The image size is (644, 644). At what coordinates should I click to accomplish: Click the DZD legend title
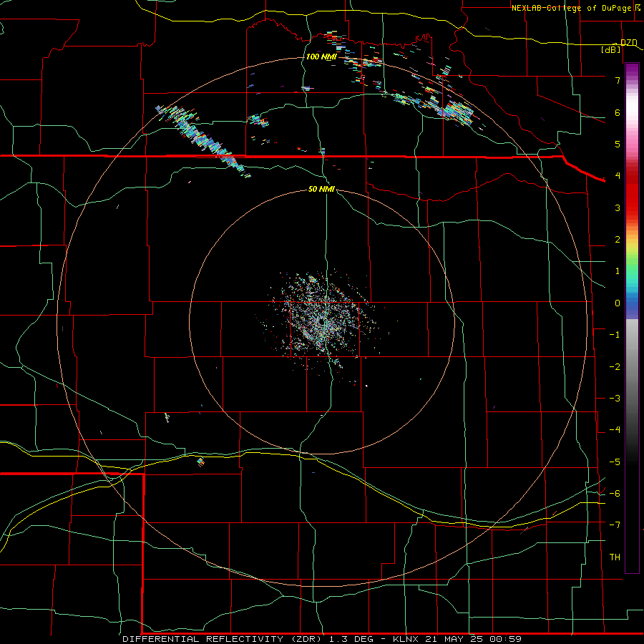point(629,43)
